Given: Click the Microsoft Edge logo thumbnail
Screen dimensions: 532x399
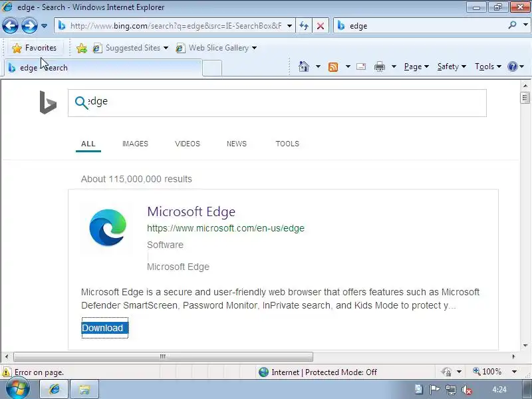Looking at the screenshot, I should pos(108,227).
